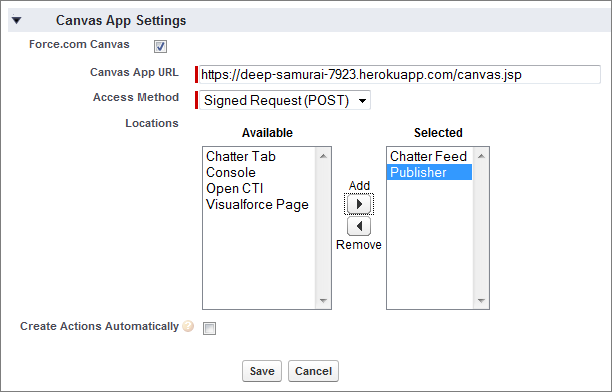612x392 pixels.
Task: Click the Canvas App URL input field
Action: [x=400, y=75]
